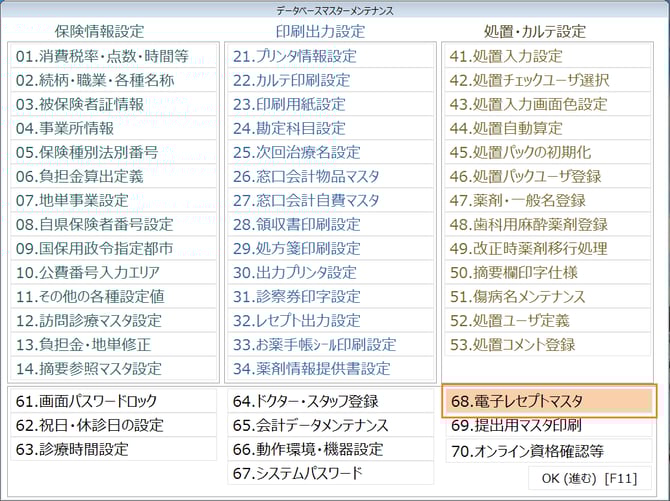This screenshot has height=501, width=670.
Task: Select highlighted 68.電子レセプトマスタ
Action: click(x=548, y=401)
